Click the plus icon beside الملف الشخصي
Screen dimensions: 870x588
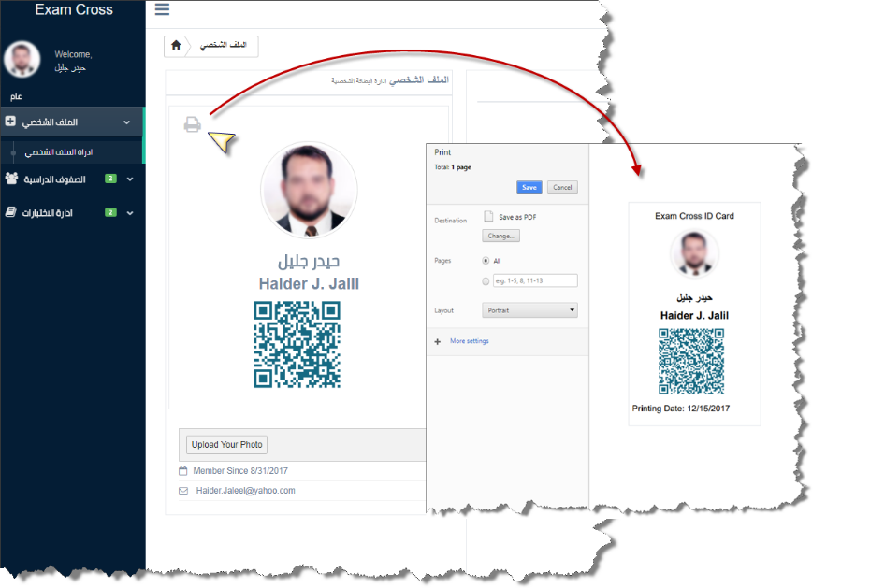(x=10, y=121)
